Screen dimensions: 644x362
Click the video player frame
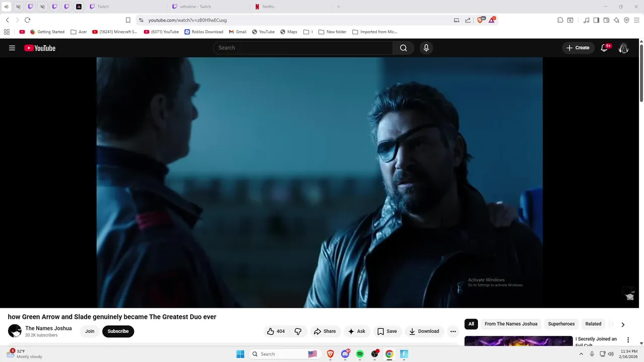click(x=319, y=182)
